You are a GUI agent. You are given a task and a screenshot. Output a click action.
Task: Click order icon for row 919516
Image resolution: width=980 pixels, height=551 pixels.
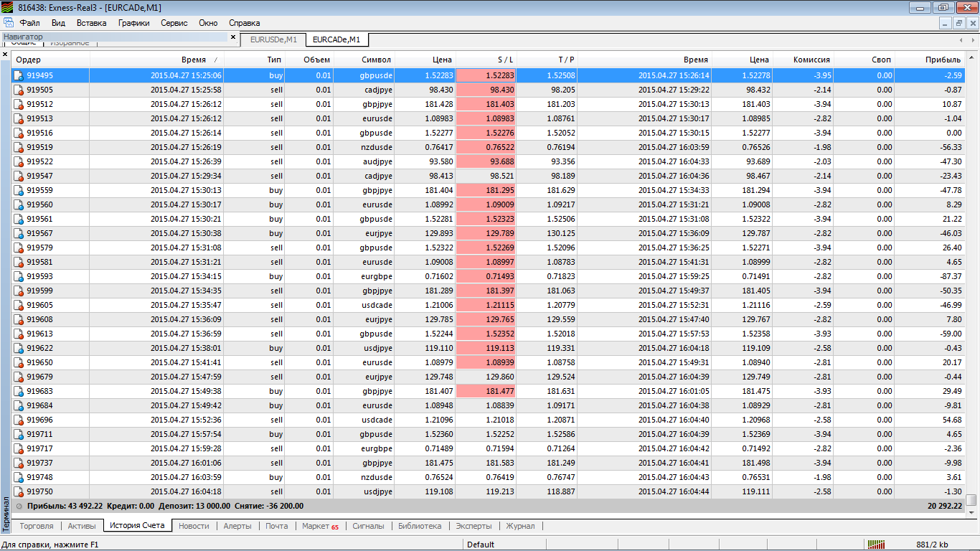(19, 133)
